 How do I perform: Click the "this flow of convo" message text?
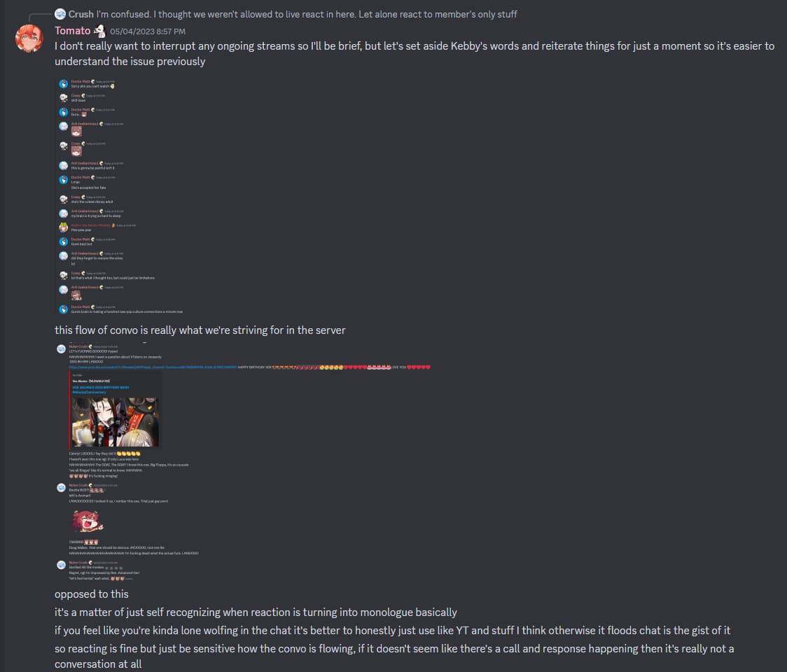pos(200,330)
